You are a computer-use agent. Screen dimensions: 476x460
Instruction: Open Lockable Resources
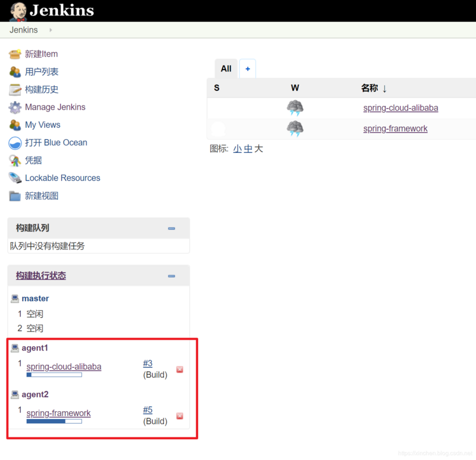[61, 178]
